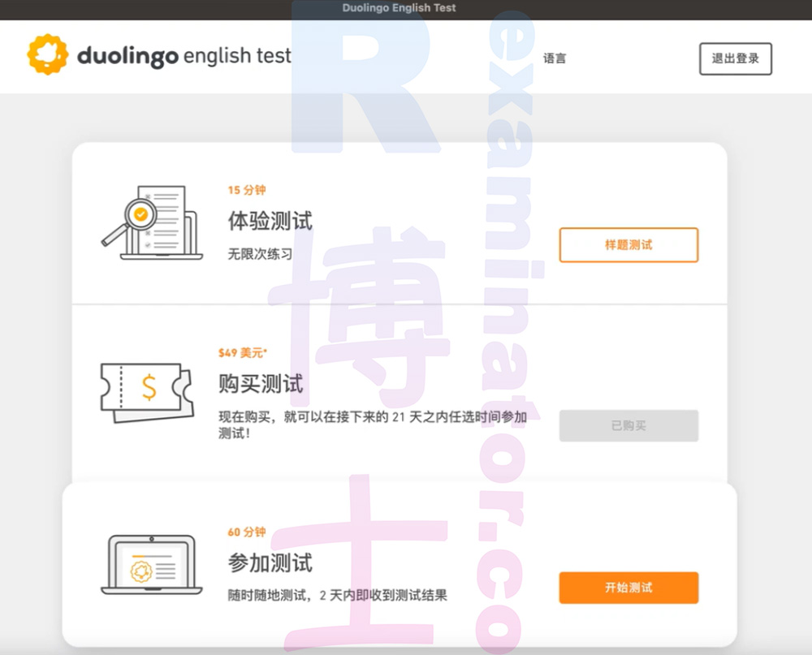Viewport: 812px width, 655px height.
Task: Click the Duolingo owl logo icon
Action: coord(48,55)
